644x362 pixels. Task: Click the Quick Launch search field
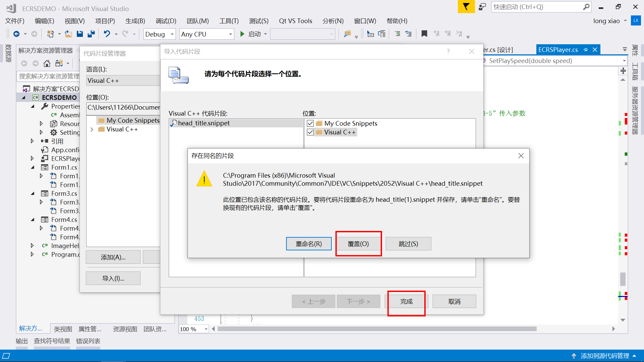(x=537, y=7)
